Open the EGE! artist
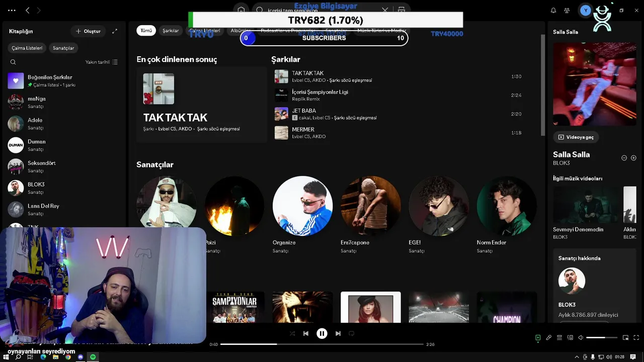Viewport: 644px width, 362px height. click(x=439, y=206)
